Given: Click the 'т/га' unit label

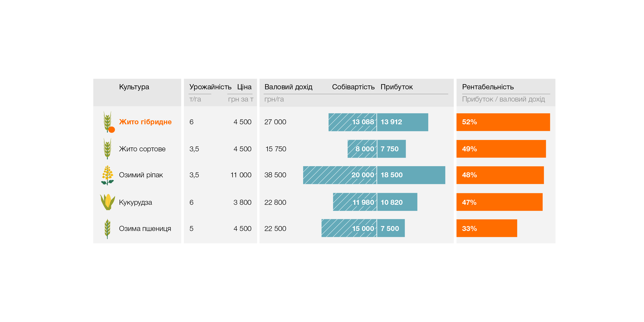Looking at the screenshot, I should click(195, 99).
